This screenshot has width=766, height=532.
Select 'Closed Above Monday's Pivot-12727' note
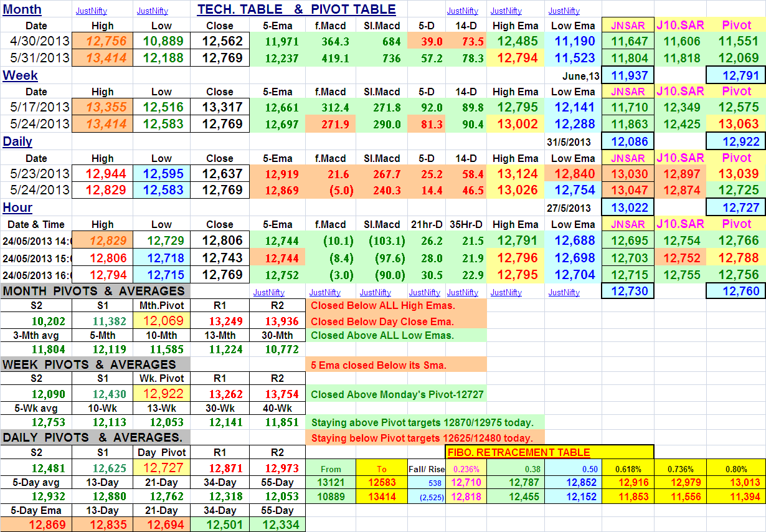click(x=396, y=394)
